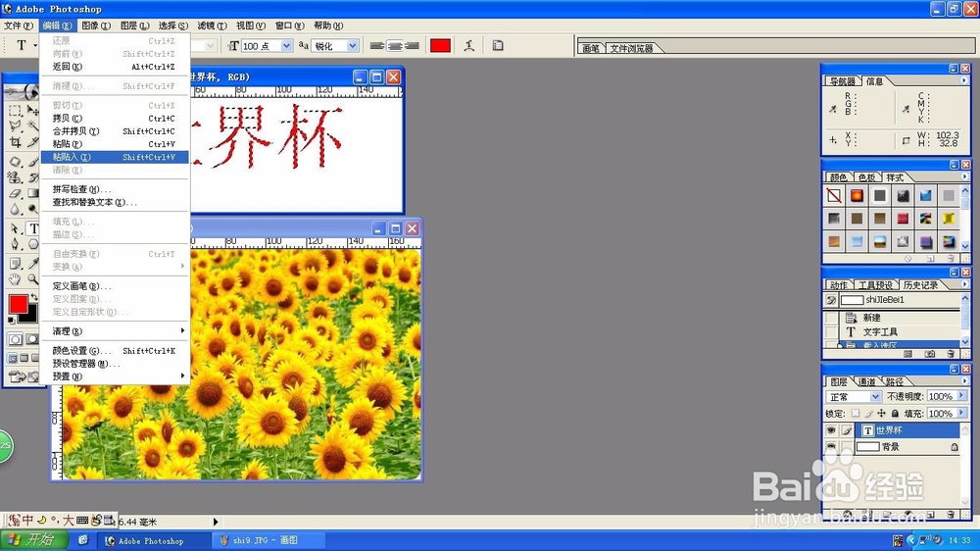This screenshot has height=551, width=980.
Task: Select the Pen tool
Action: (x=15, y=243)
